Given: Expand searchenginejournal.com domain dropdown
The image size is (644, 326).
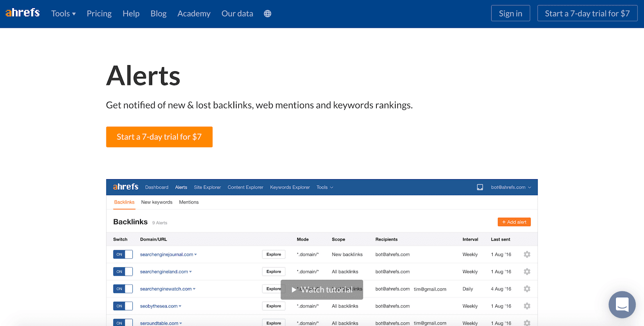Looking at the screenshot, I should click(x=196, y=255).
